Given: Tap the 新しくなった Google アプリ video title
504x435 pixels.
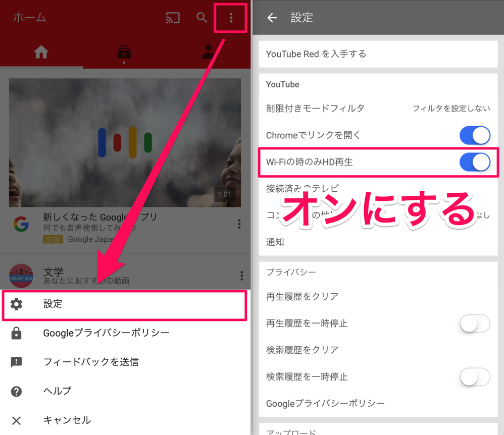Looking at the screenshot, I should click(100, 217).
